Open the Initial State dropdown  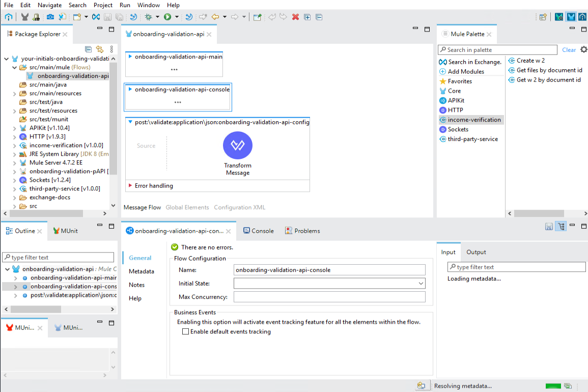pyautogui.click(x=421, y=284)
